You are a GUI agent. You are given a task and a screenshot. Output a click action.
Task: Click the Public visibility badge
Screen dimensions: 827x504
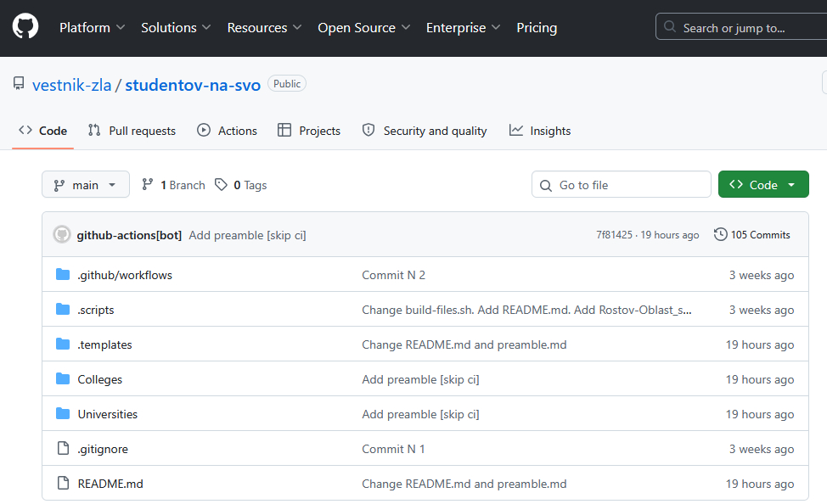287,83
